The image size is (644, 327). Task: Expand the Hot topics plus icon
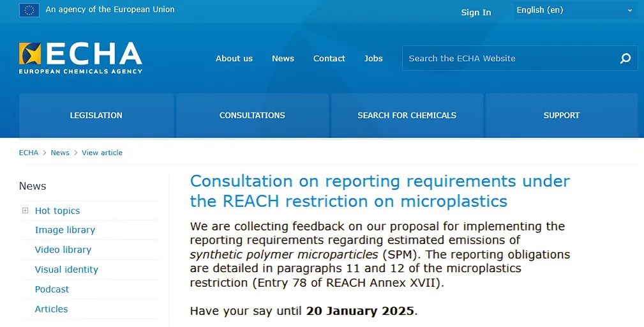tap(25, 211)
